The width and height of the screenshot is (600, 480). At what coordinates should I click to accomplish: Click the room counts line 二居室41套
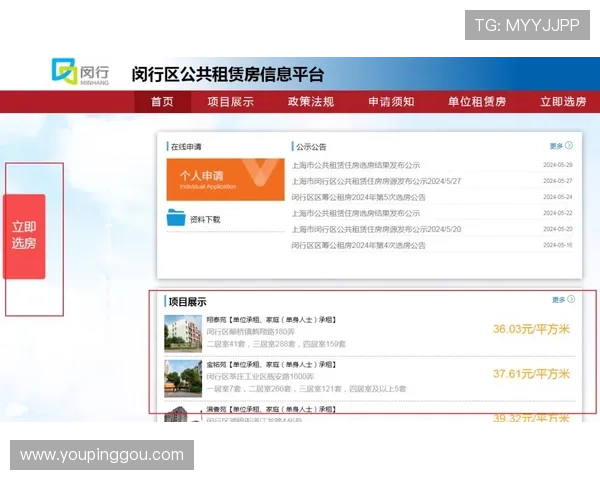pyautogui.click(x=276, y=344)
